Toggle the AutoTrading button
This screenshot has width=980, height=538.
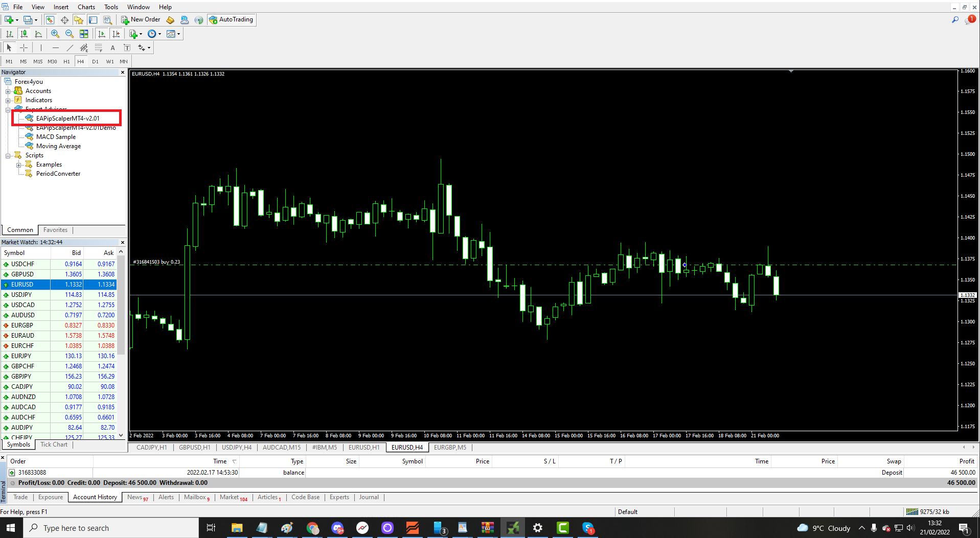(231, 19)
